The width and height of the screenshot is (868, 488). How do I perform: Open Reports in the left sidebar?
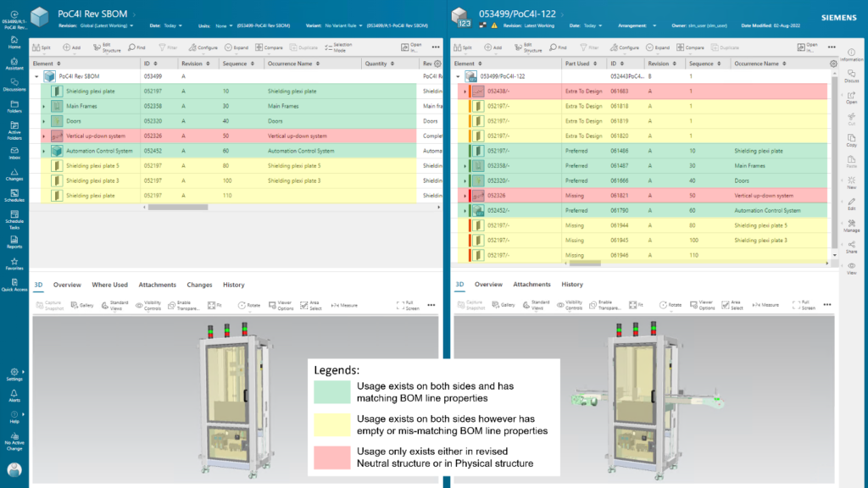(14, 242)
